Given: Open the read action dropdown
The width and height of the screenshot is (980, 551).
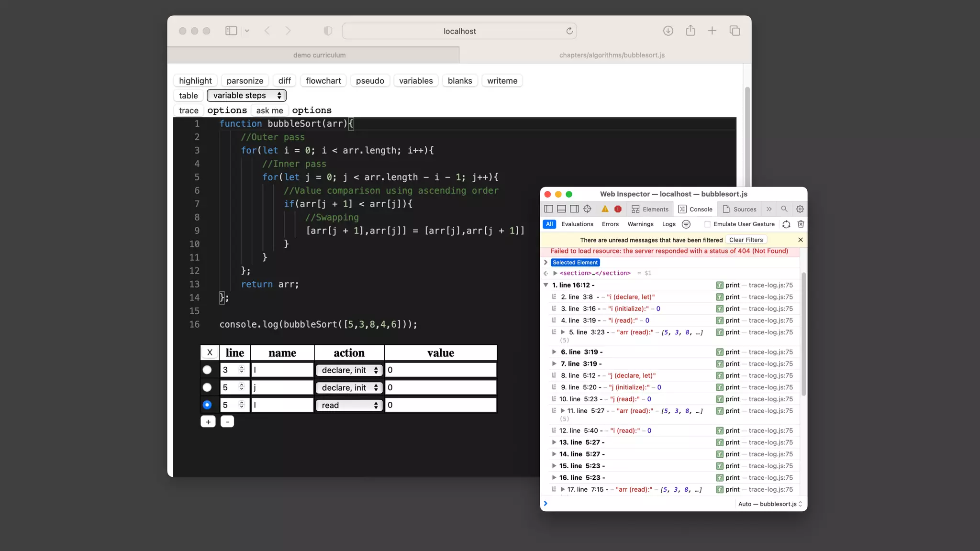Looking at the screenshot, I should [x=349, y=405].
